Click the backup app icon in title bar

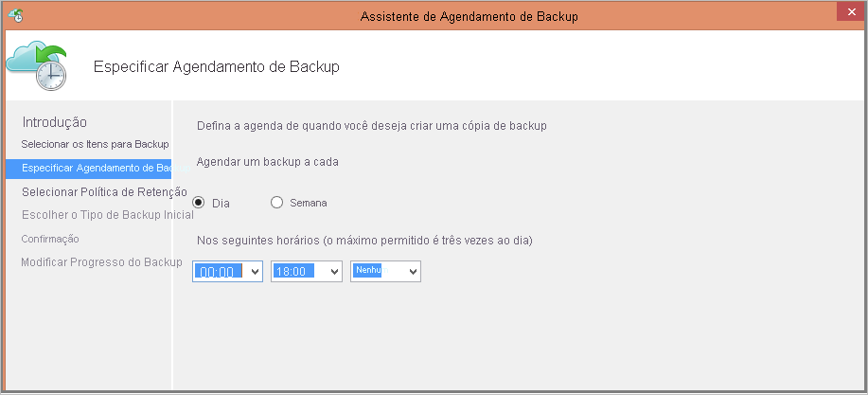point(15,16)
